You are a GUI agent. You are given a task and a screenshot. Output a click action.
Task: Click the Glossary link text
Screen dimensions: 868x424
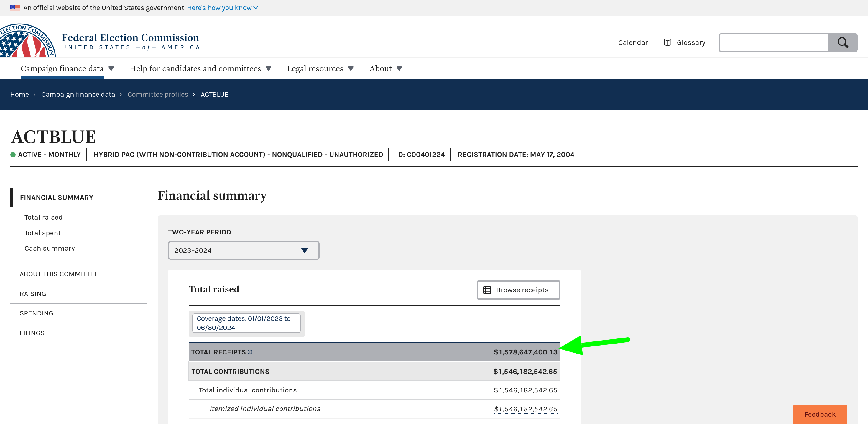[x=691, y=42]
